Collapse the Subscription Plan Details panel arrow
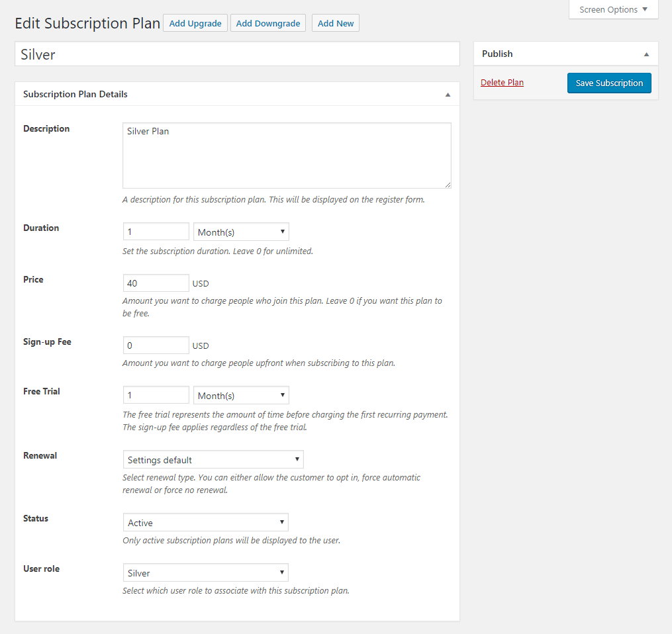 click(x=448, y=95)
